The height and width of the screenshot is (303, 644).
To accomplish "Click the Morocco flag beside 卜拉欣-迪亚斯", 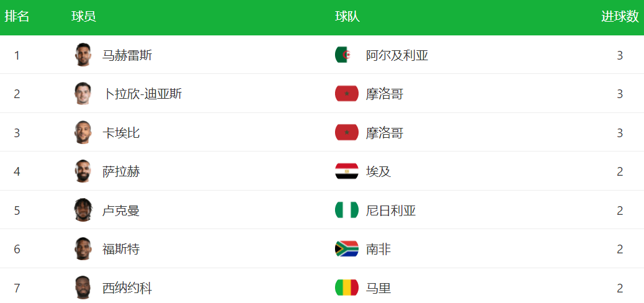I will [346, 94].
